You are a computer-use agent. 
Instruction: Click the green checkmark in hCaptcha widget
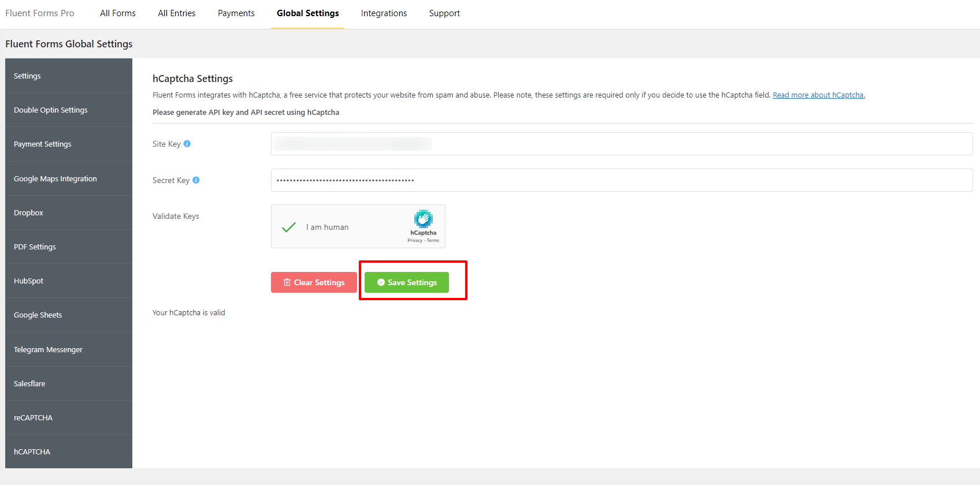click(289, 227)
